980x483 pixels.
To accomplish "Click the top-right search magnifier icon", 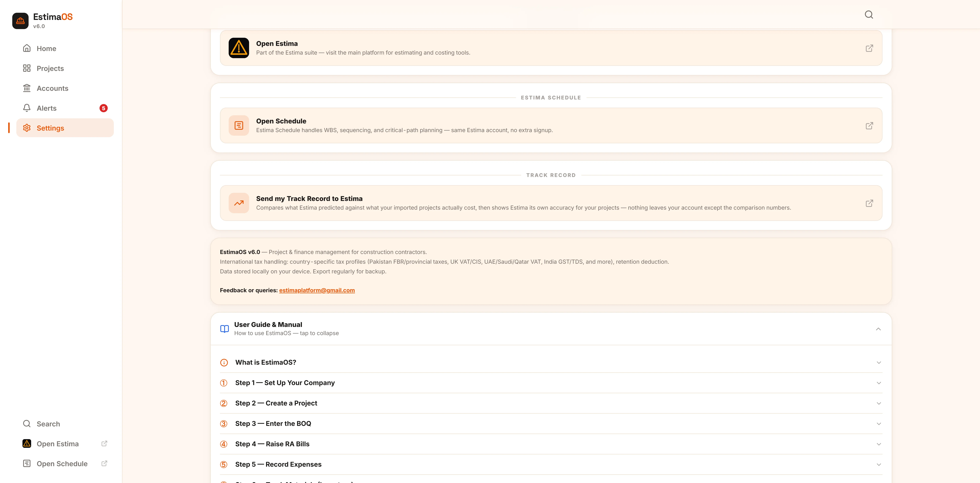I will 869,14.
